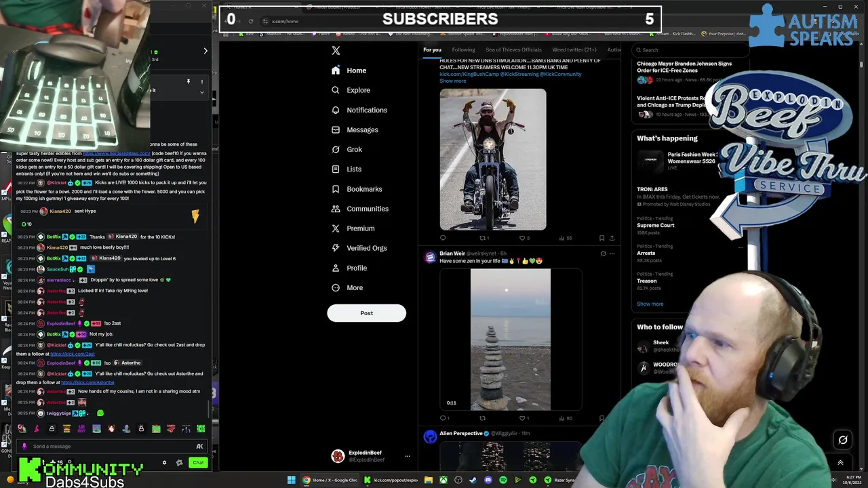The width and height of the screenshot is (868, 488).
Task: Open account menu for ExplodinBeef
Action: coord(372,456)
